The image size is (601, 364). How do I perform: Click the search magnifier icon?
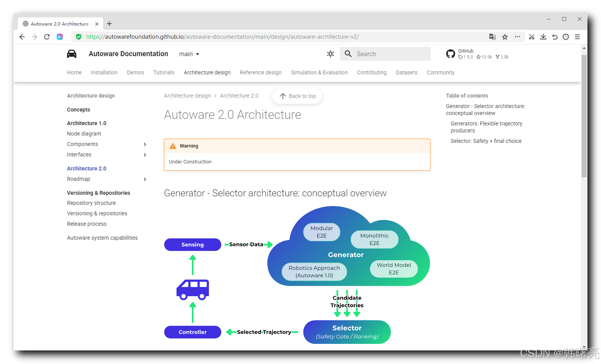pos(348,54)
